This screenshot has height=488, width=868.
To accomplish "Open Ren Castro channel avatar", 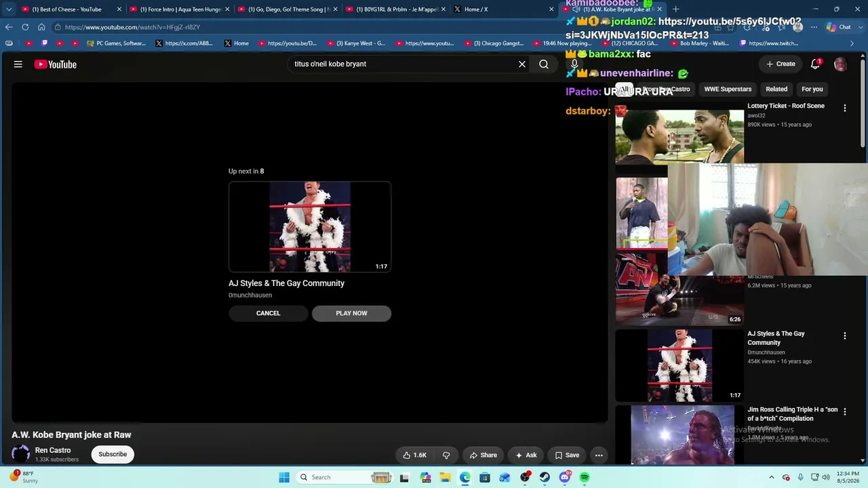I will (20, 454).
